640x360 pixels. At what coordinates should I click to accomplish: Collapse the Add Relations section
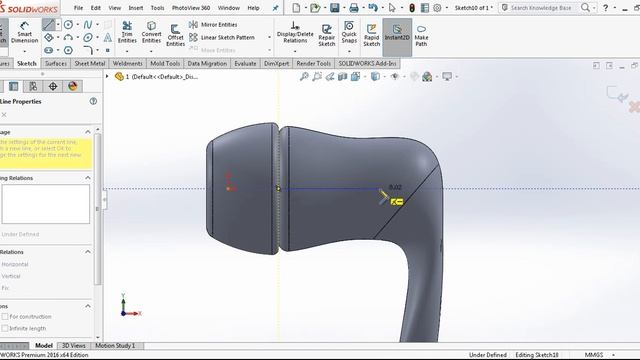pos(88,252)
